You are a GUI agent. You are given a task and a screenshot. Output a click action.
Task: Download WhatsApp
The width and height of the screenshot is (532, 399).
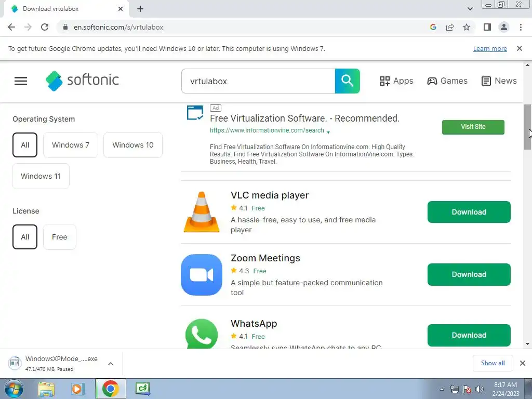(x=469, y=335)
